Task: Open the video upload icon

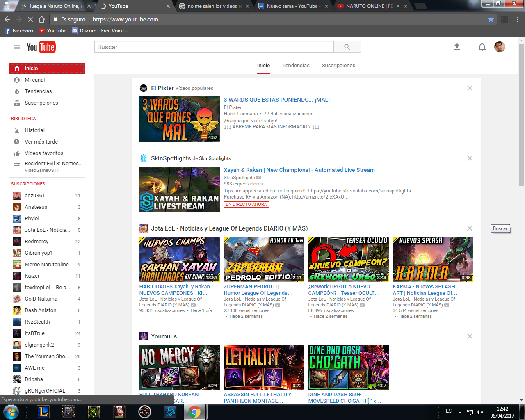Action: [457, 47]
